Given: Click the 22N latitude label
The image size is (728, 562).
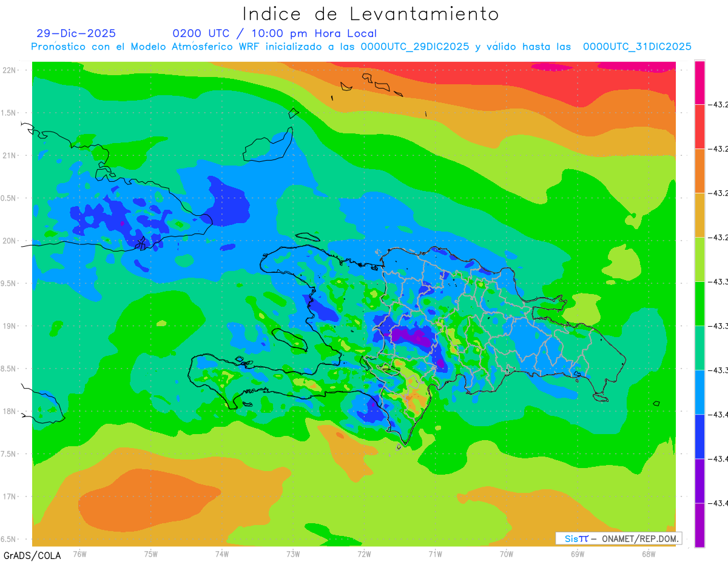Looking at the screenshot, I should 10,70.
